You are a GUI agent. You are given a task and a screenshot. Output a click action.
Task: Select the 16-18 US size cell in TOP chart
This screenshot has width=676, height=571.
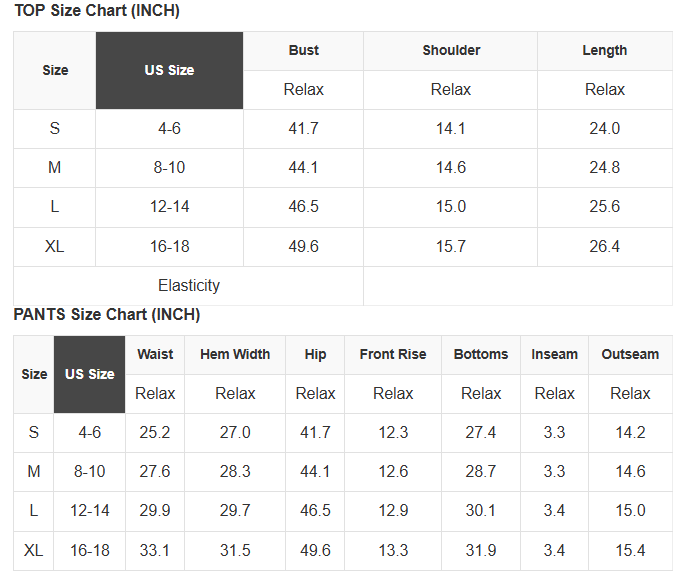pyautogui.click(x=169, y=247)
